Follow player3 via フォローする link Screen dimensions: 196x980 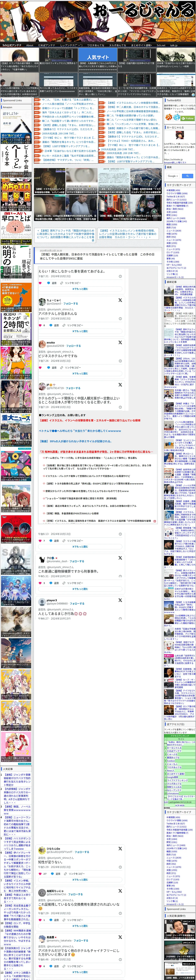tap(77, 603)
